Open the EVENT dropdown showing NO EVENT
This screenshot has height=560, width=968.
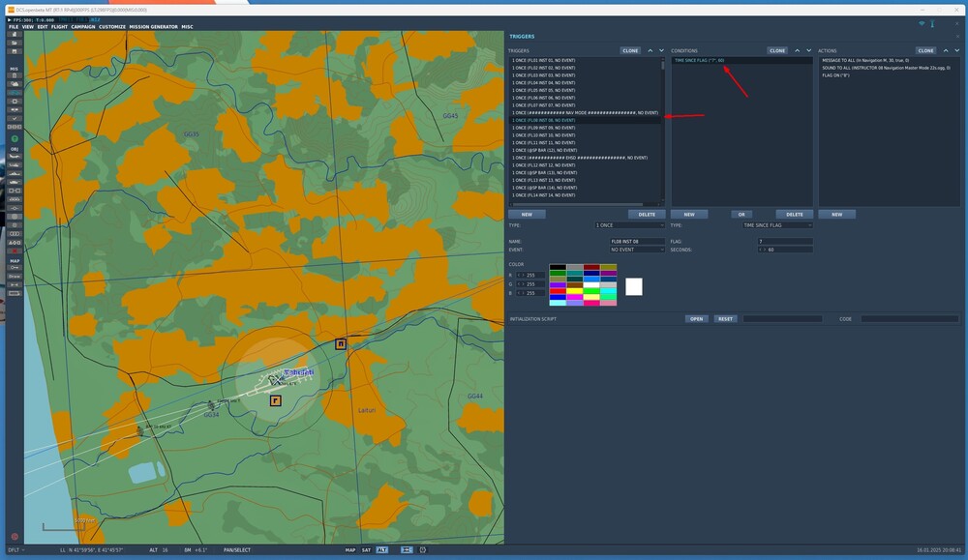tap(637, 250)
